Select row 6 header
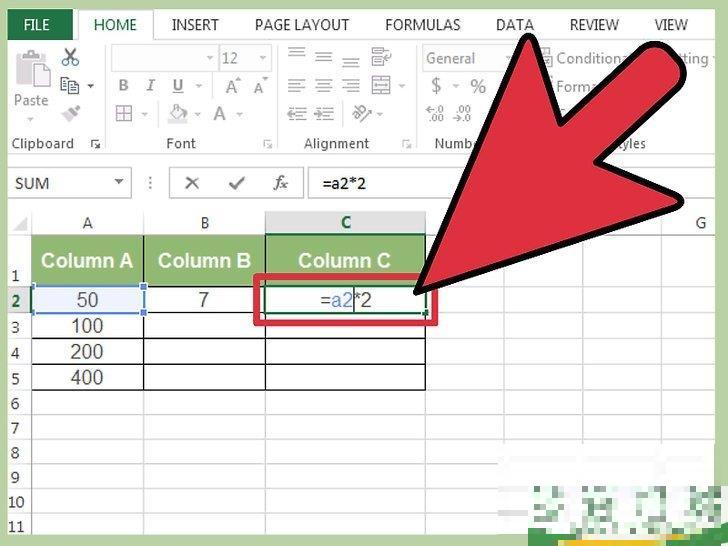 tap(15, 403)
